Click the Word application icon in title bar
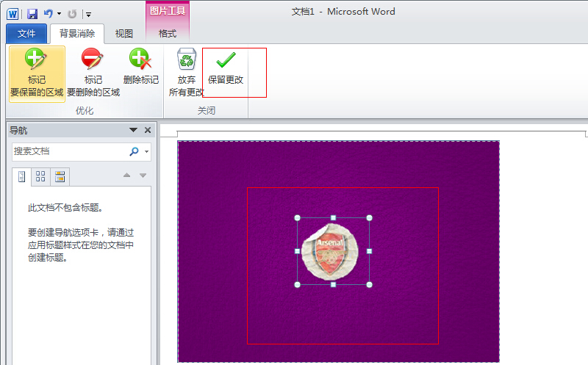Screen dimensions: 588x365 coord(12,14)
